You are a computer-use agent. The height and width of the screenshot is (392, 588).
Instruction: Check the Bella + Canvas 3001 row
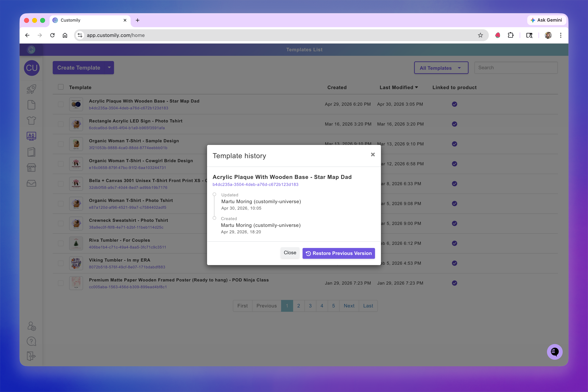pyautogui.click(x=61, y=184)
